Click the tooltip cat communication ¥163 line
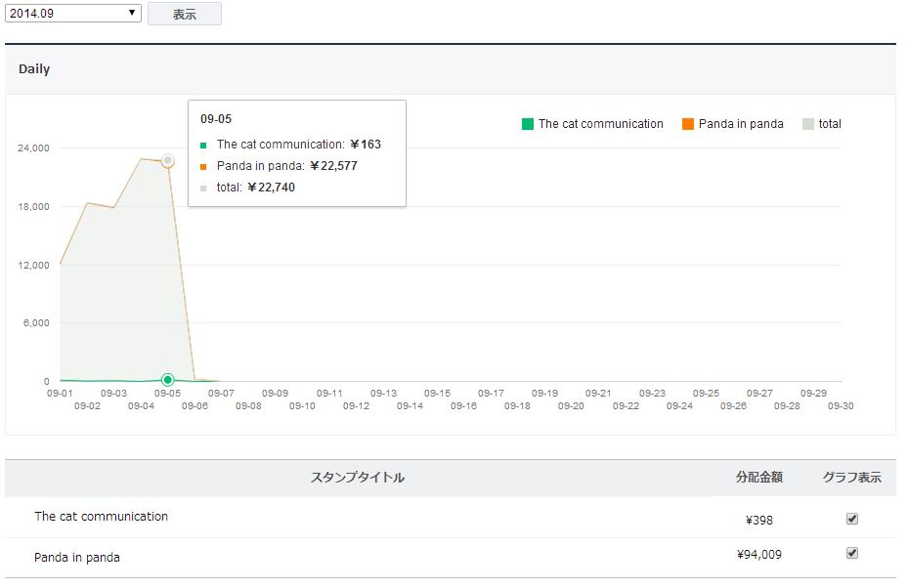This screenshot has height=588, width=908. [x=290, y=145]
